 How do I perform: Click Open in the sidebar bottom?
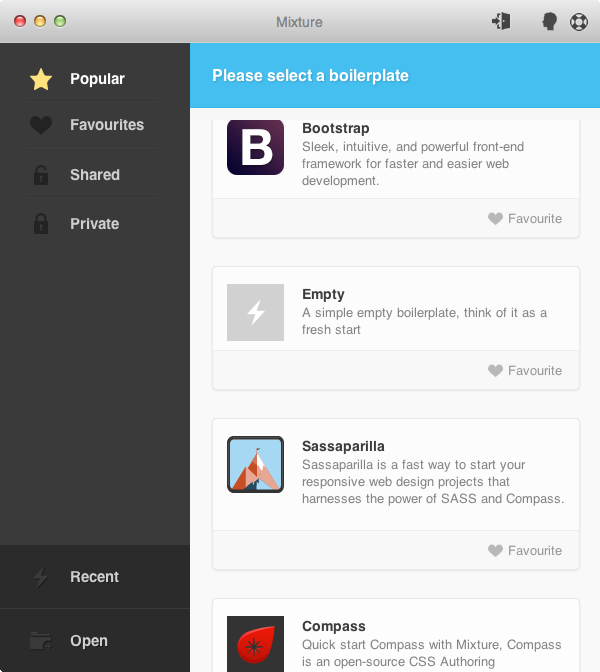tap(88, 641)
